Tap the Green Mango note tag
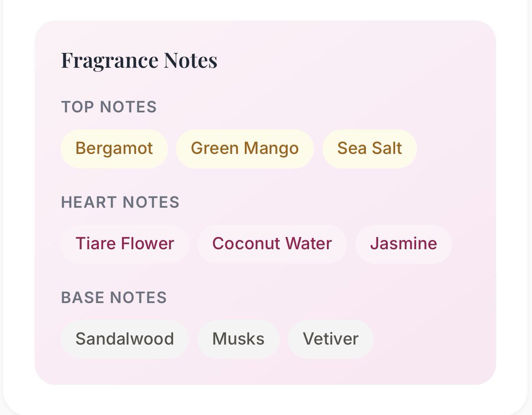Image resolution: width=532 pixels, height=415 pixels. pyautogui.click(x=245, y=149)
